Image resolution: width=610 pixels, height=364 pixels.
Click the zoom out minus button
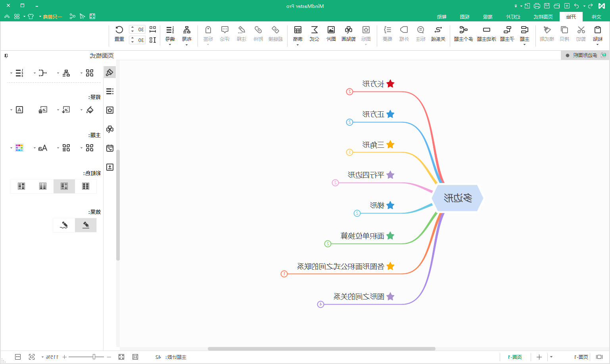(x=109, y=357)
